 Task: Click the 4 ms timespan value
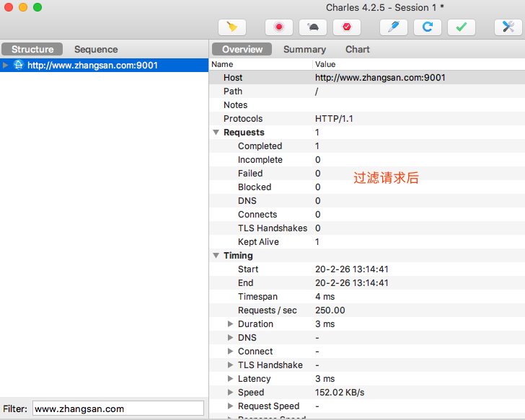click(325, 297)
